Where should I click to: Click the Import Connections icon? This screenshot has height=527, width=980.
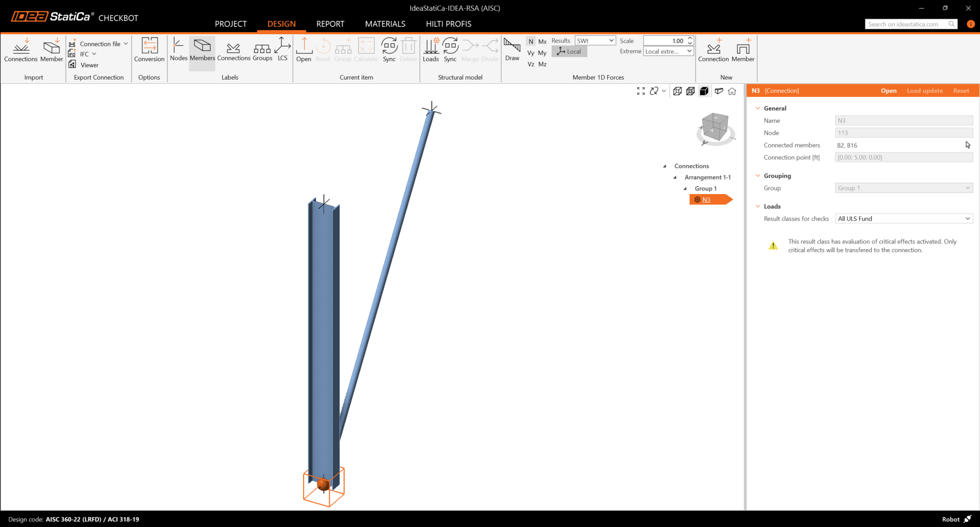point(21,50)
